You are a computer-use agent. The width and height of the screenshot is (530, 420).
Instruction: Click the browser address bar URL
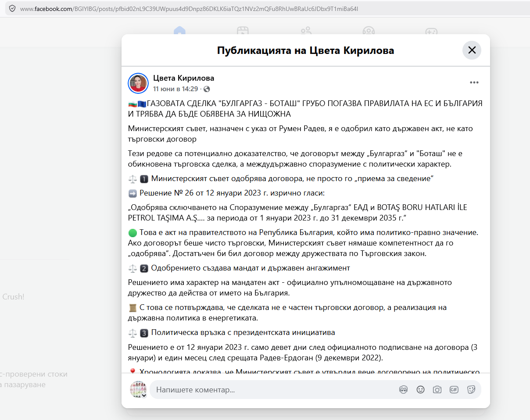point(189,8)
